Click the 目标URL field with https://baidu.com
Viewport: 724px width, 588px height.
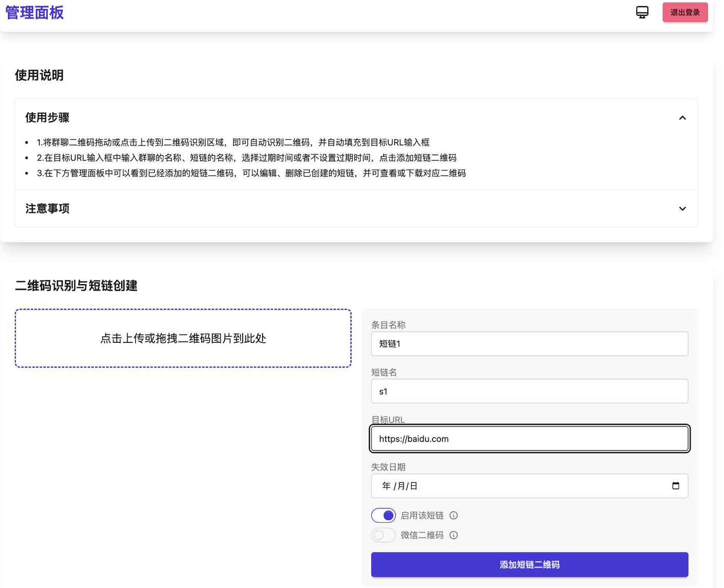point(530,439)
